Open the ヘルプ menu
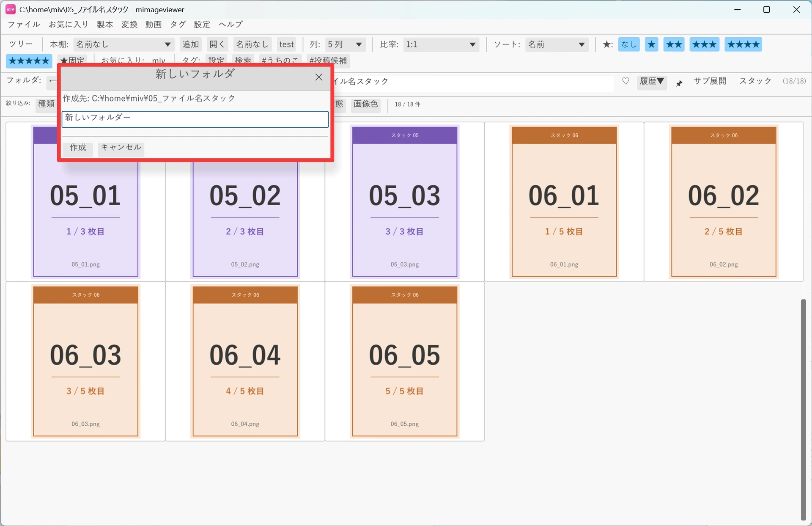The width and height of the screenshot is (812, 526). point(230,25)
